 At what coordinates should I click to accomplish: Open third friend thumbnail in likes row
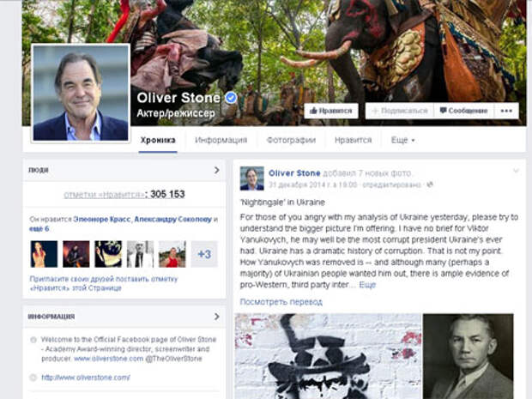(x=108, y=254)
